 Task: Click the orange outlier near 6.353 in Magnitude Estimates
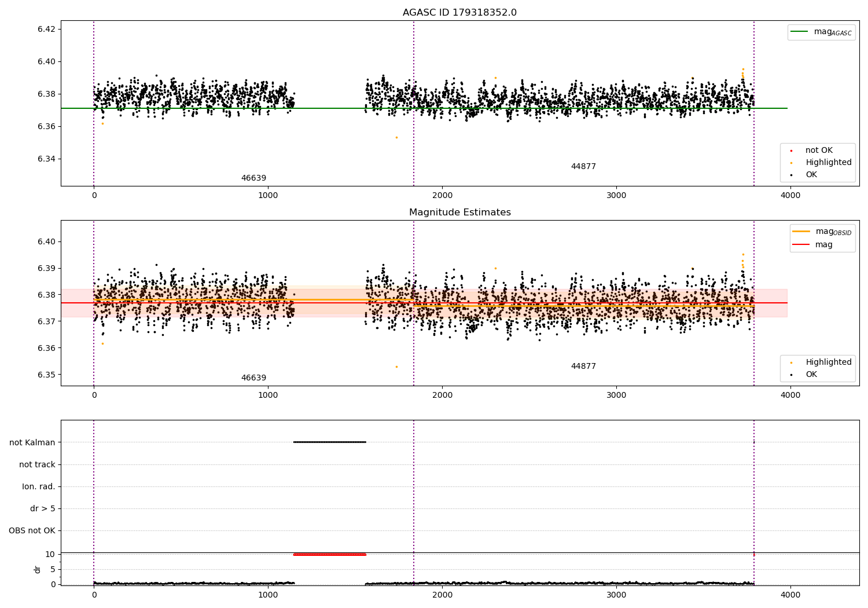click(x=396, y=367)
